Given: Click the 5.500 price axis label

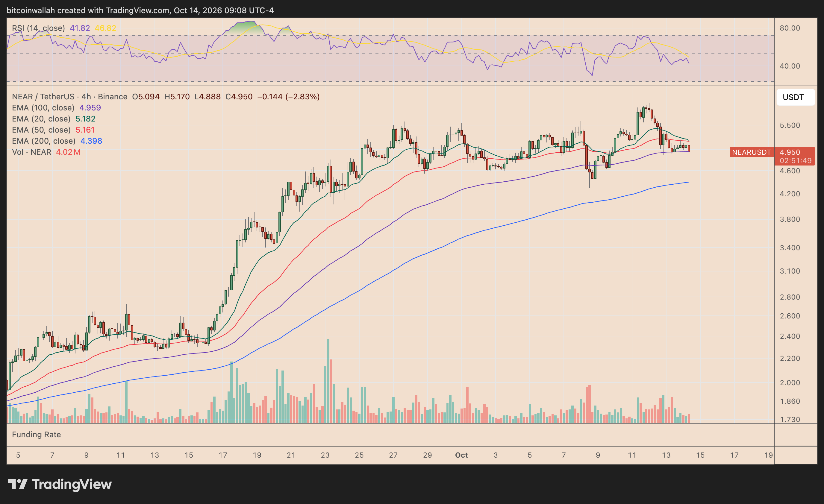Looking at the screenshot, I should (790, 125).
